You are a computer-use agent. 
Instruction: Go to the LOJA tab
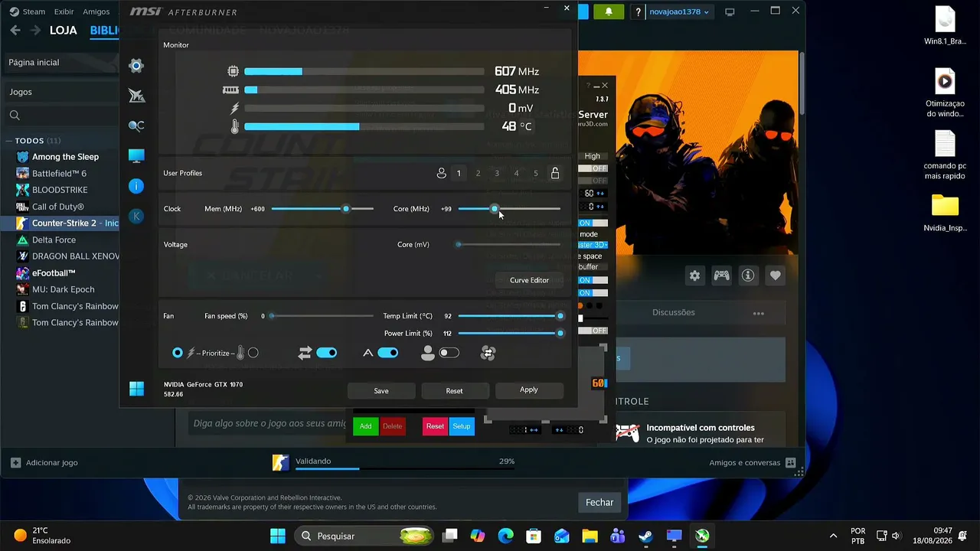point(63,31)
